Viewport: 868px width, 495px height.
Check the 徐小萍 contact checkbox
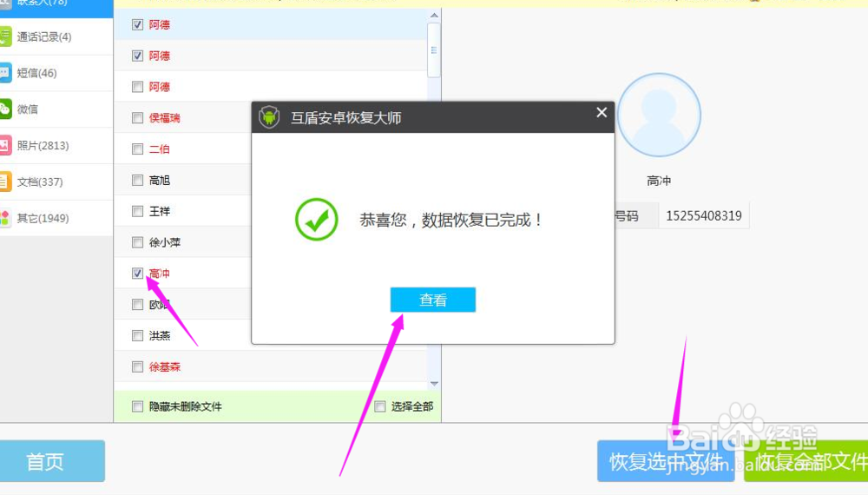[137, 242]
